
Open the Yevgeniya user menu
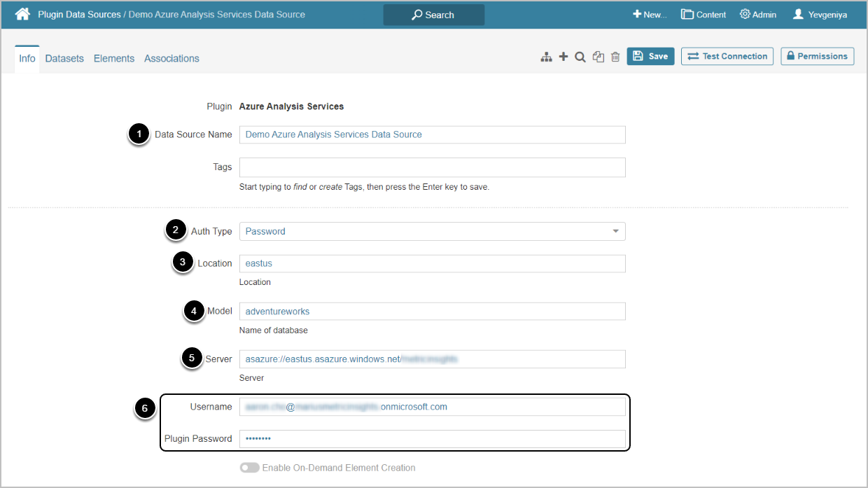pos(820,14)
